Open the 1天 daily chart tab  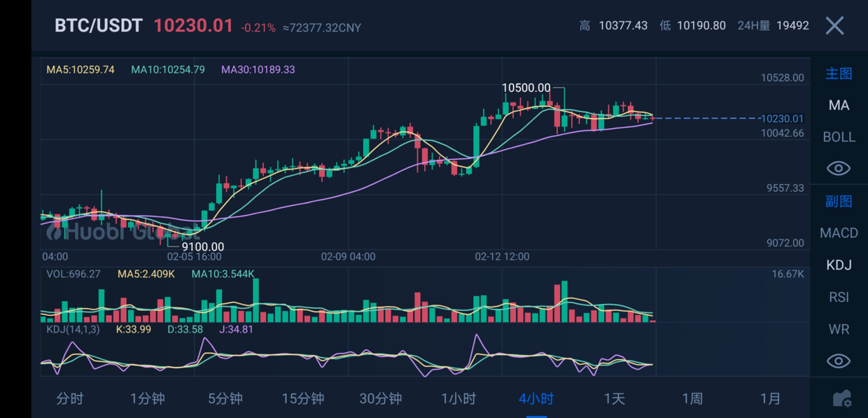614,398
